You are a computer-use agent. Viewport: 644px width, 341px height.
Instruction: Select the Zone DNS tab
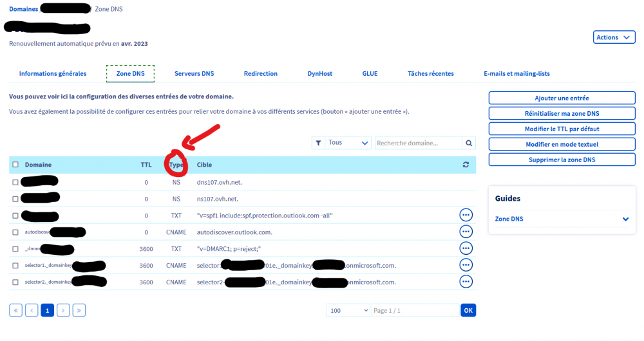click(x=130, y=73)
